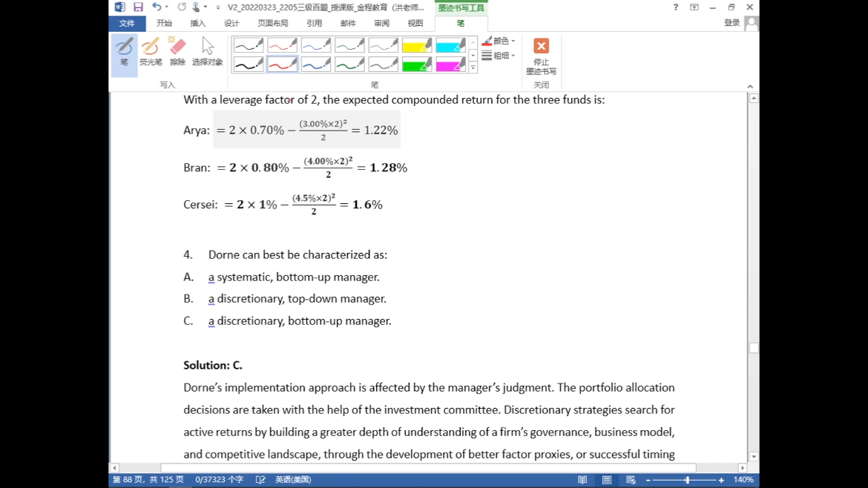Choose the Eraser (擦除) tool
The width and height of the screenshot is (868, 488).
pos(177,53)
